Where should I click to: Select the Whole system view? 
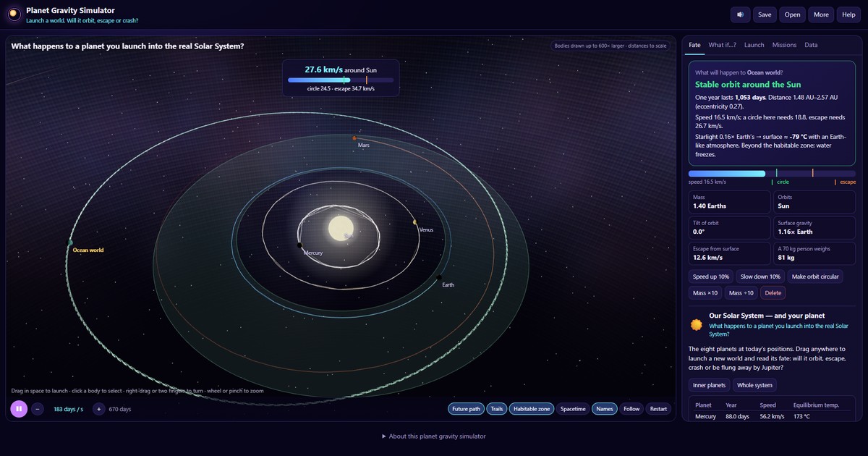click(x=755, y=385)
